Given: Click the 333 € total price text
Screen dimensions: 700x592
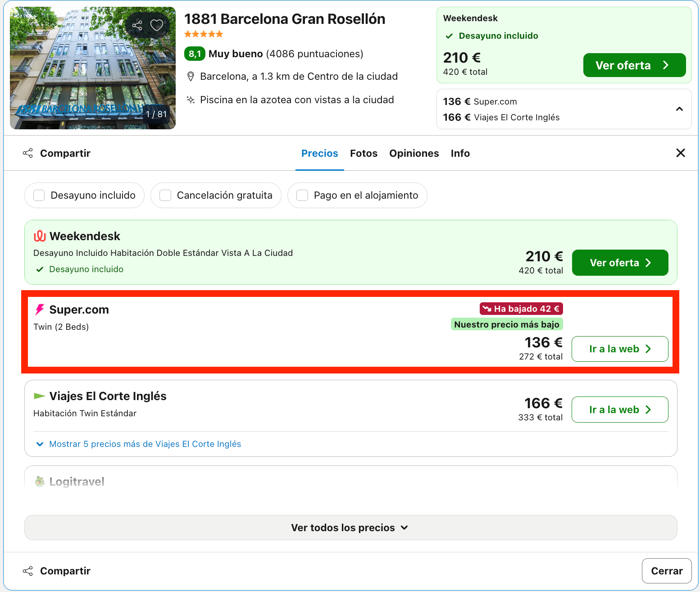Looking at the screenshot, I should [540, 418].
